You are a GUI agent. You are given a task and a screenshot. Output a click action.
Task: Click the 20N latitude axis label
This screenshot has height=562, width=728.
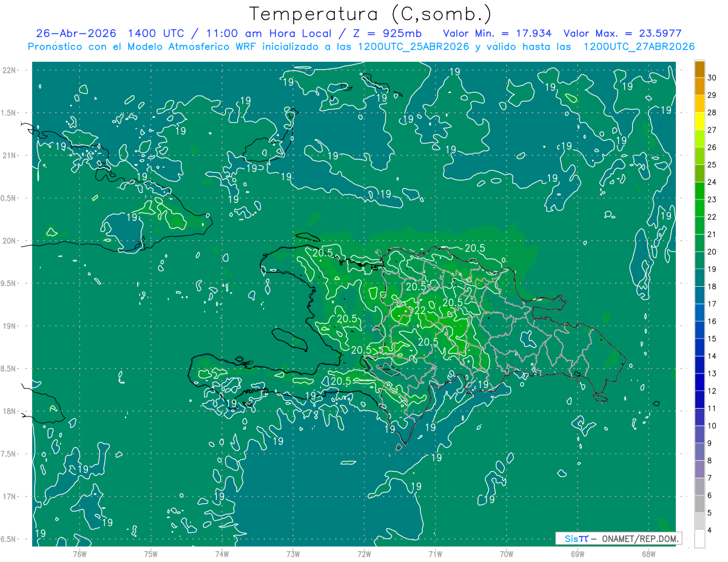coord(9,241)
